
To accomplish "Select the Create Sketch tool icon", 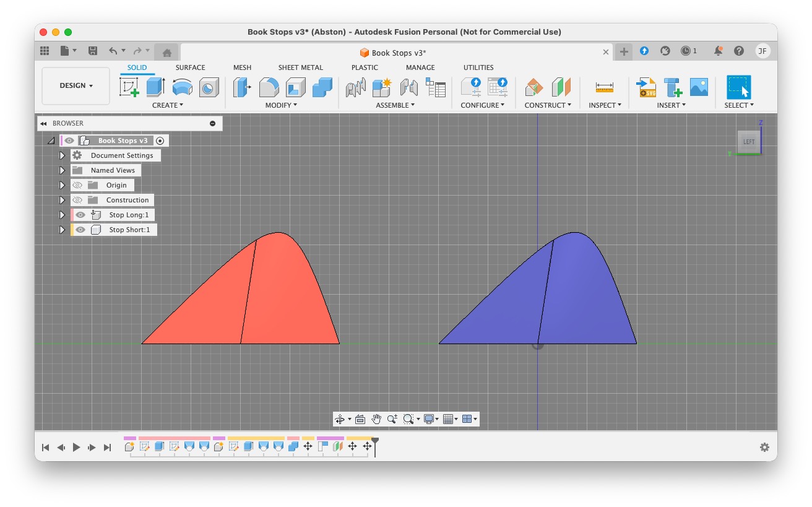I will click(129, 87).
